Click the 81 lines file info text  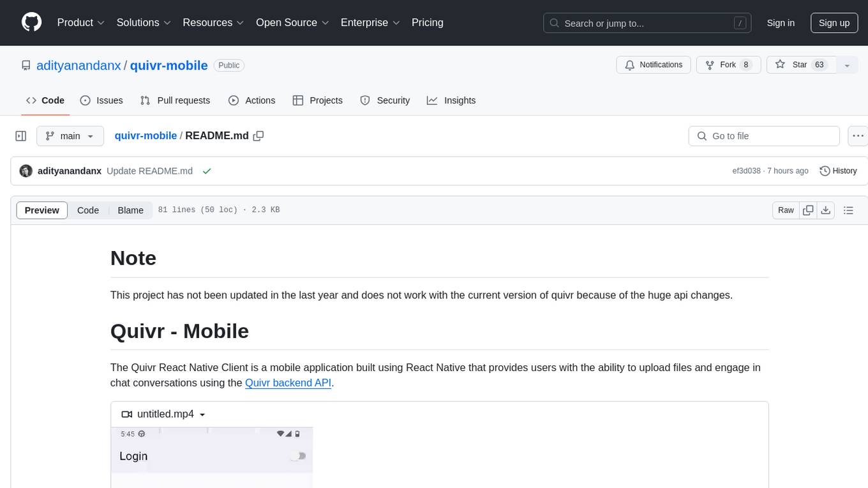click(x=218, y=210)
